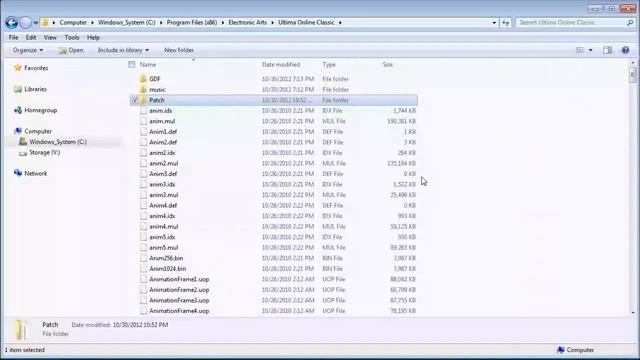Select Favorites in navigation pane
The height and width of the screenshot is (360, 640).
click(36, 68)
